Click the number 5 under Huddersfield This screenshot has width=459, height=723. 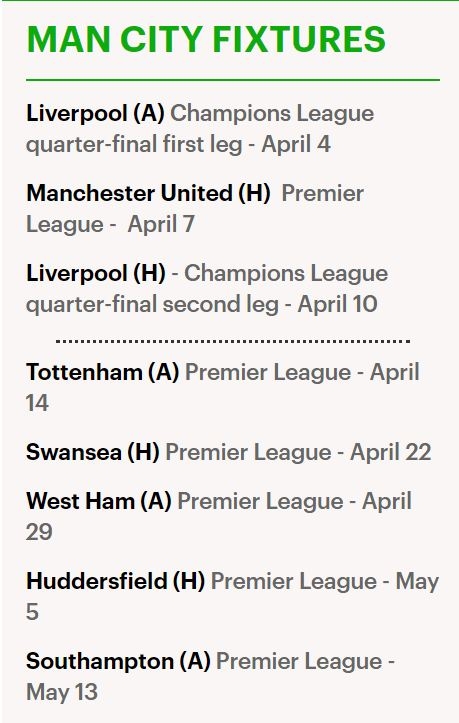(x=32, y=612)
